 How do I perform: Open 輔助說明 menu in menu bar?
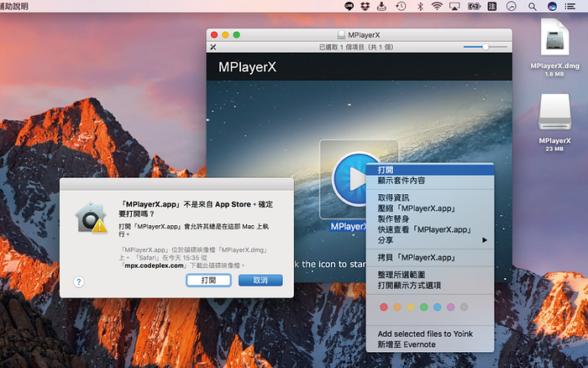click(14, 6)
